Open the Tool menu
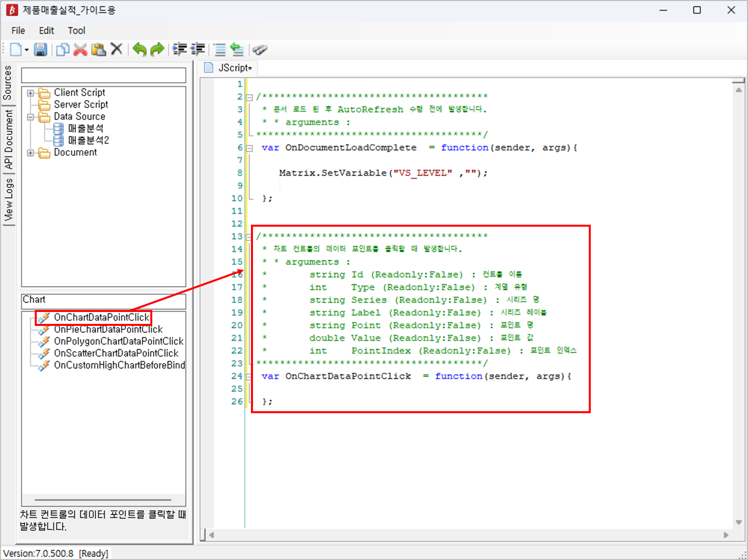 76,31
